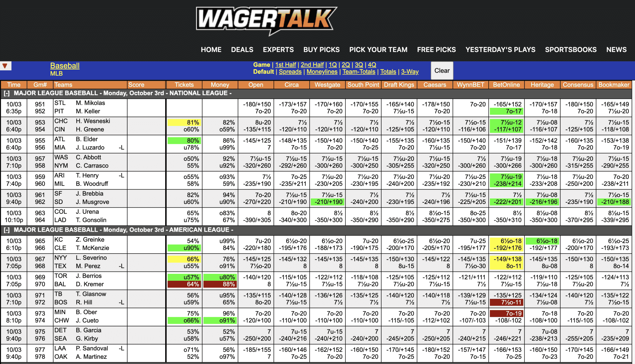
Task: Click the Clear button
Action: 442,71
